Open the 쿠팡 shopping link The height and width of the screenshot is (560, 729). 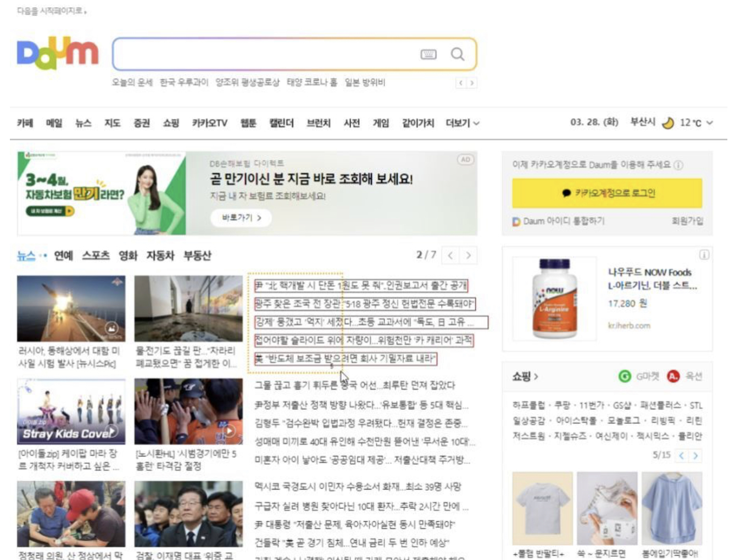tap(562, 406)
